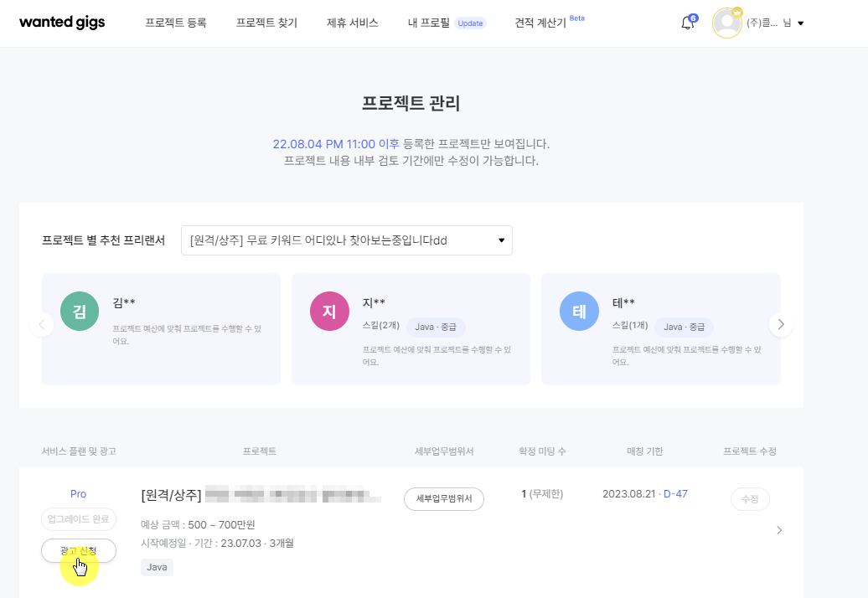Open the 견적 계산기 Beta menu
This screenshot has width=868, height=598.
tap(540, 23)
